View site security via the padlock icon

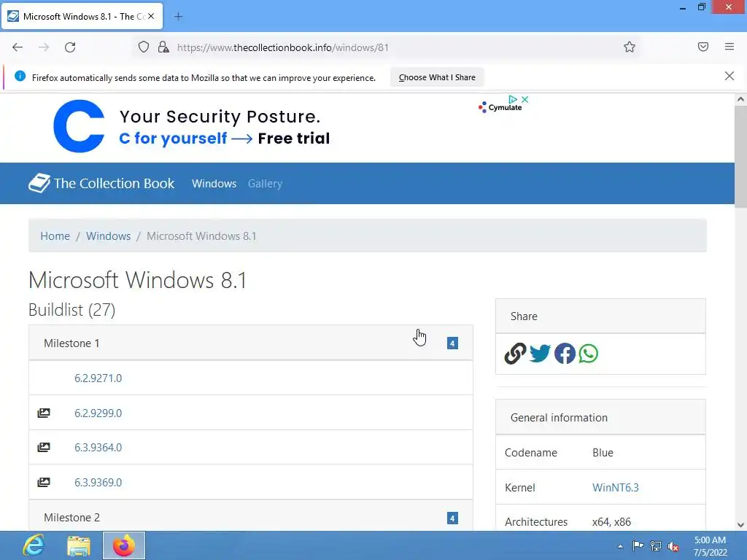163,47
